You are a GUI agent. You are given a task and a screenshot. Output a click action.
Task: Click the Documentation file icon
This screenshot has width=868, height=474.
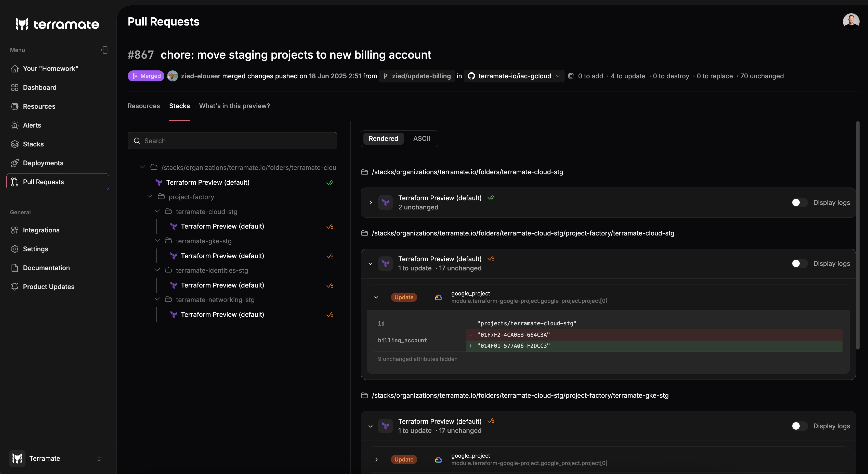click(x=15, y=268)
